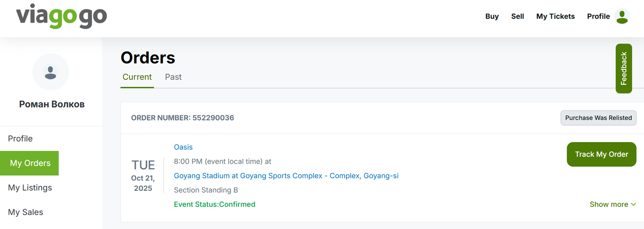
Task: Click the viagogo logo
Action: (x=61, y=17)
